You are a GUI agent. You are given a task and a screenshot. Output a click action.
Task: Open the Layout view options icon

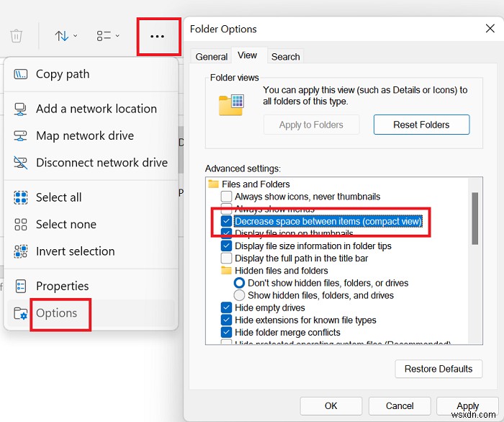pos(104,36)
